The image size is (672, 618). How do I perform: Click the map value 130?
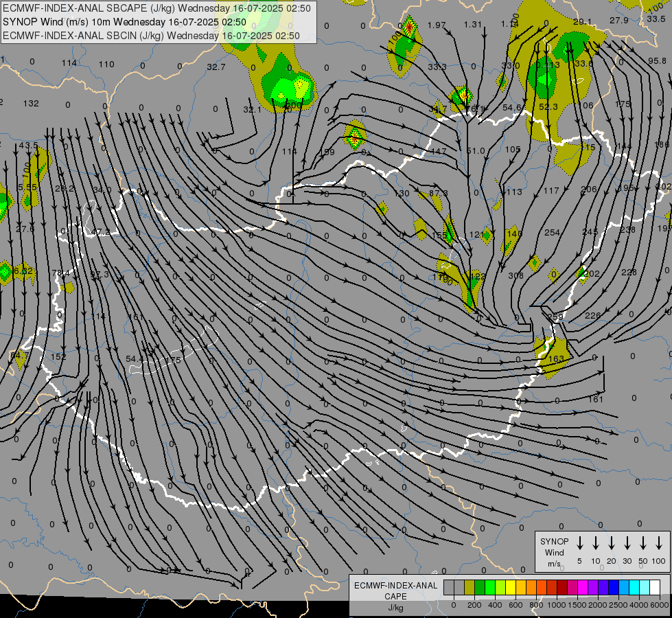(x=402, y=194)
